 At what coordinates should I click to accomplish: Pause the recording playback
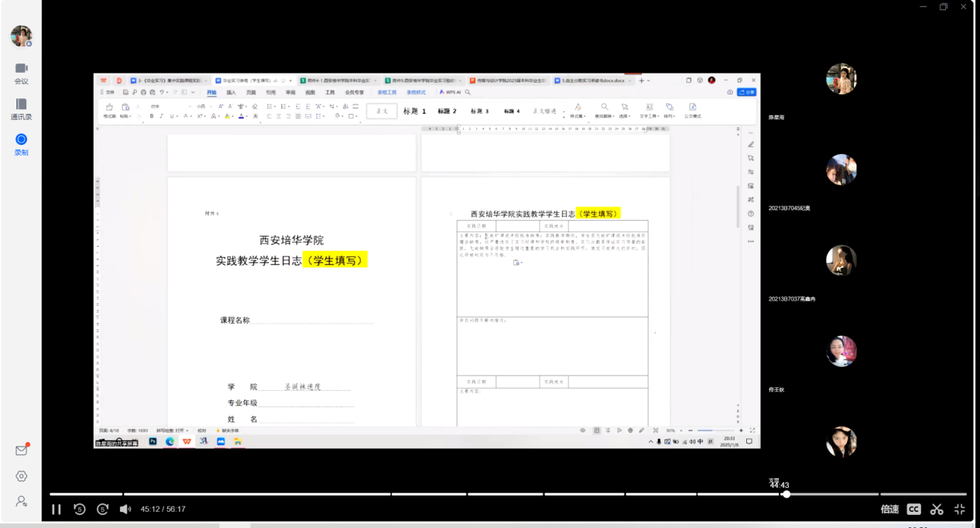(x=56, y=509)
